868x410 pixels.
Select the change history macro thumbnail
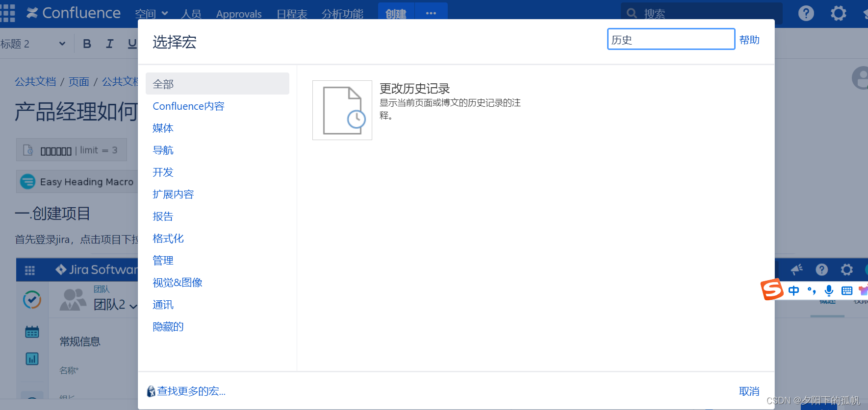tap(342, 110)
